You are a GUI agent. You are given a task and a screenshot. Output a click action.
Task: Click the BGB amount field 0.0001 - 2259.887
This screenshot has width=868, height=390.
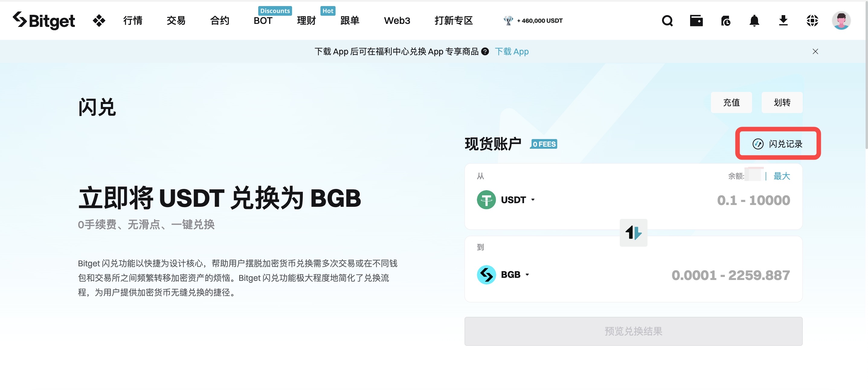[x=731, y=275]
